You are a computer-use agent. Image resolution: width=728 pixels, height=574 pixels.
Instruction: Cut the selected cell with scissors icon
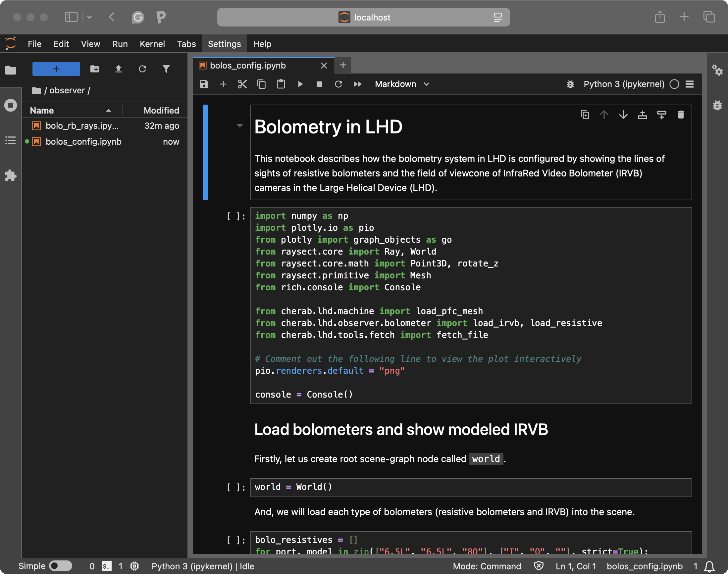point(242,84)
